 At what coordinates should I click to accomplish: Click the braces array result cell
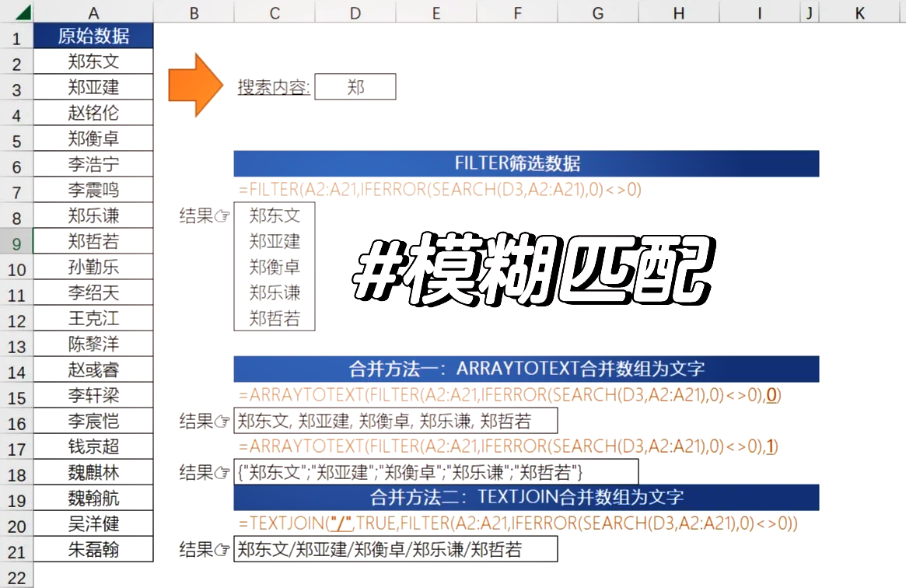436,472
